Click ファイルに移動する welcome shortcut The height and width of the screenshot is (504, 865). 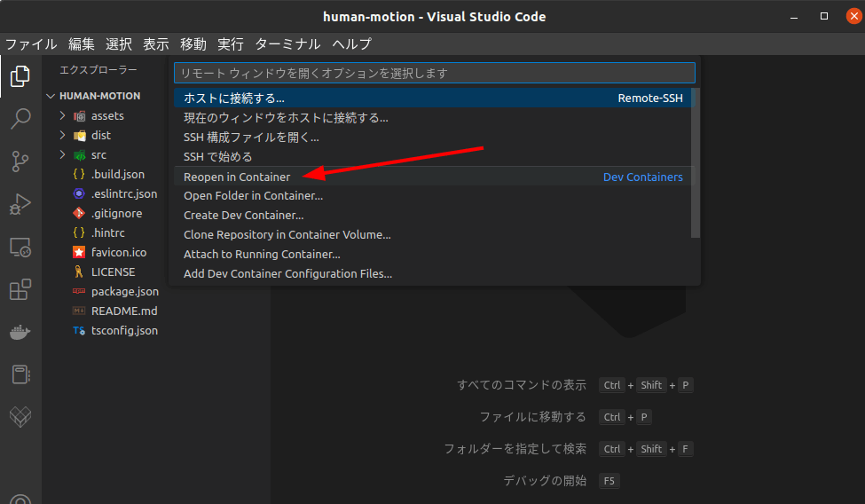tap(532, 417)
